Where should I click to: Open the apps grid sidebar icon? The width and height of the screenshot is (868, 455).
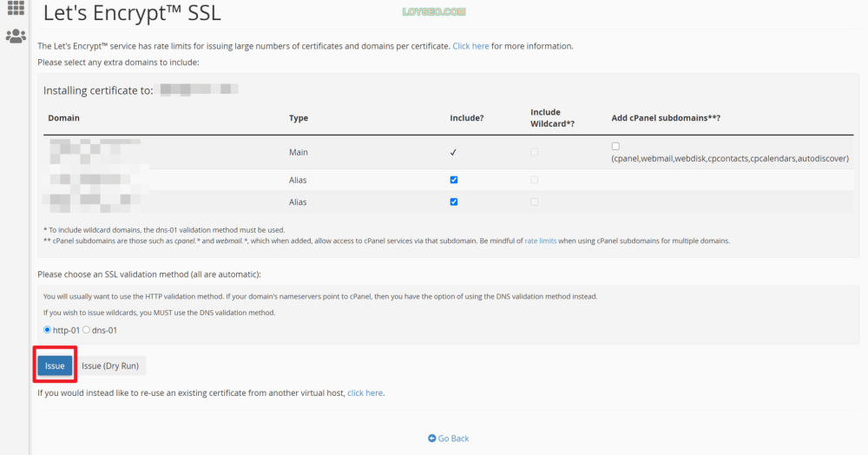point(16,8)
